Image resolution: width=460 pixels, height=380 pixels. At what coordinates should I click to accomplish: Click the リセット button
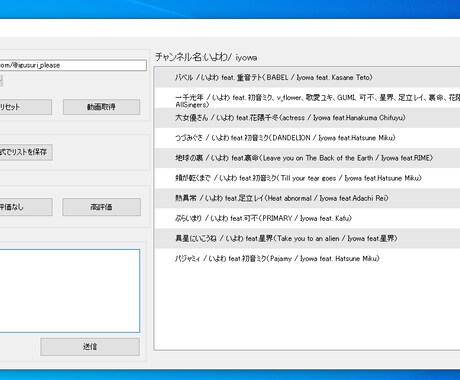(x=26, y=107)
